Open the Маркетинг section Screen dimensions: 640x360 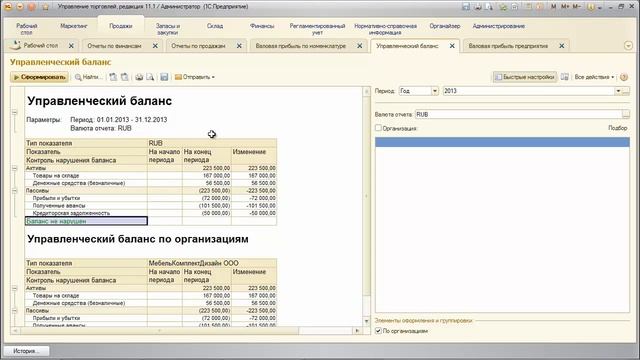(x=74, y=26)
